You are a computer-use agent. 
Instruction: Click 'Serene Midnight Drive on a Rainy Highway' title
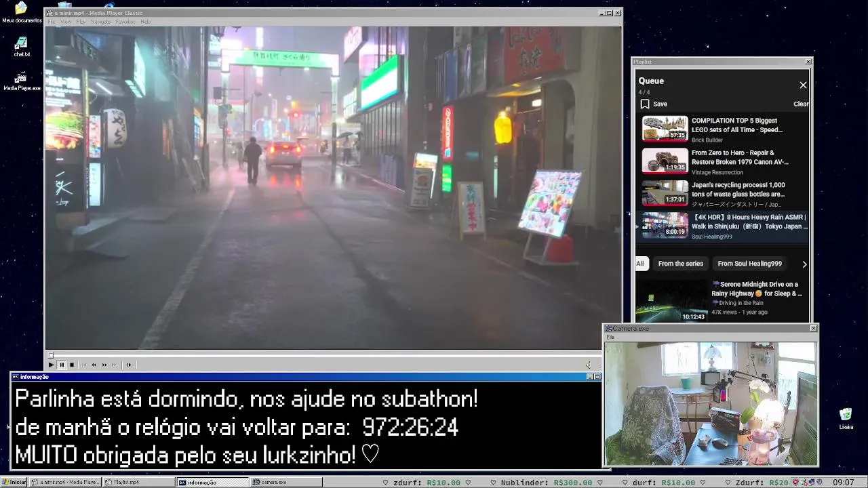757,289
